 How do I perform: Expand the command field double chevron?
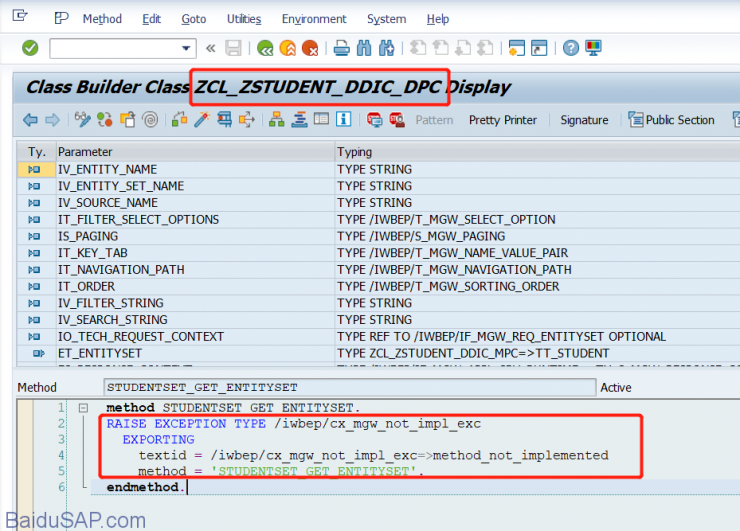[210, 48]
